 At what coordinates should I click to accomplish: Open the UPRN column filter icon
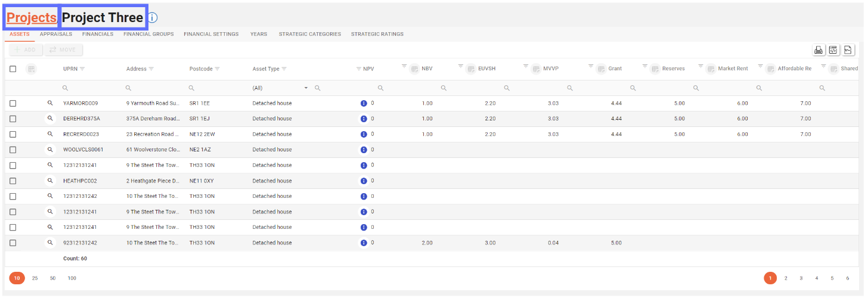(82, 69)
